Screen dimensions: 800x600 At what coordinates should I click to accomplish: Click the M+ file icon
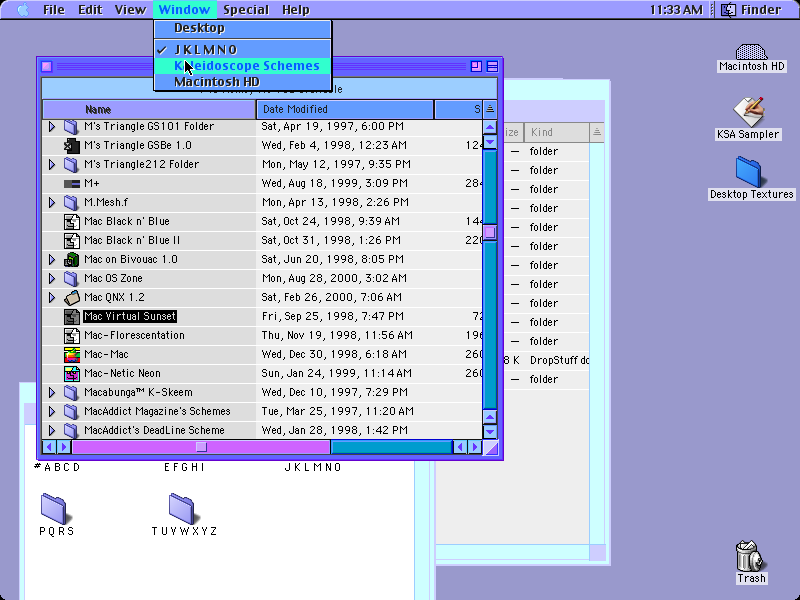(71, 184)
